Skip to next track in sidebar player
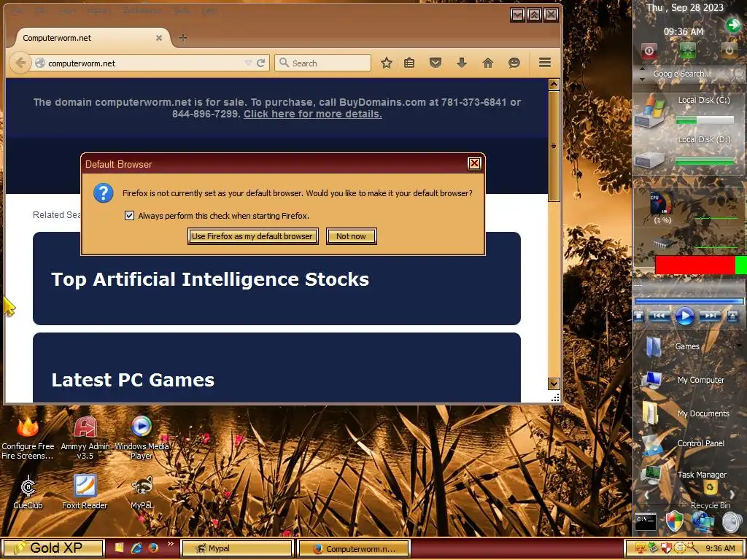This screenshot has height=560, width=747. click(x=710, y=316)
